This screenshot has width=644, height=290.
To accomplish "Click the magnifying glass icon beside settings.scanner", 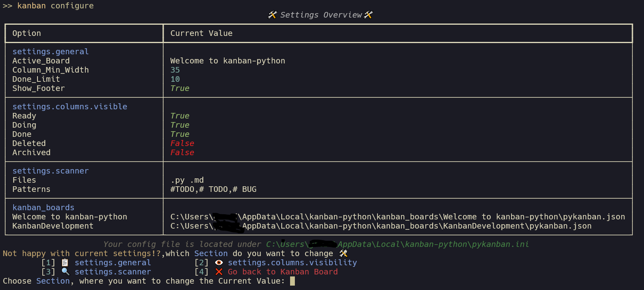I will (x=65, y=272).
